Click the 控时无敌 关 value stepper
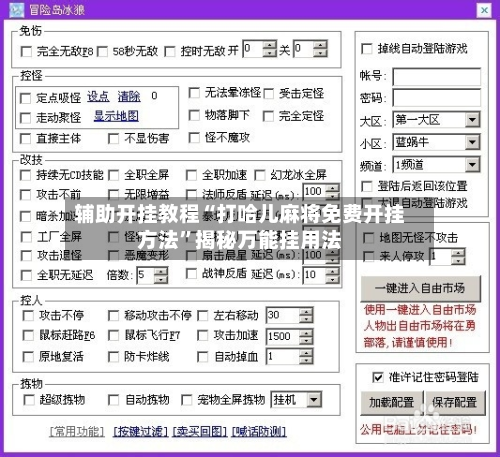The height and width of the screenshot is (457, 500). tap(320, 49)
